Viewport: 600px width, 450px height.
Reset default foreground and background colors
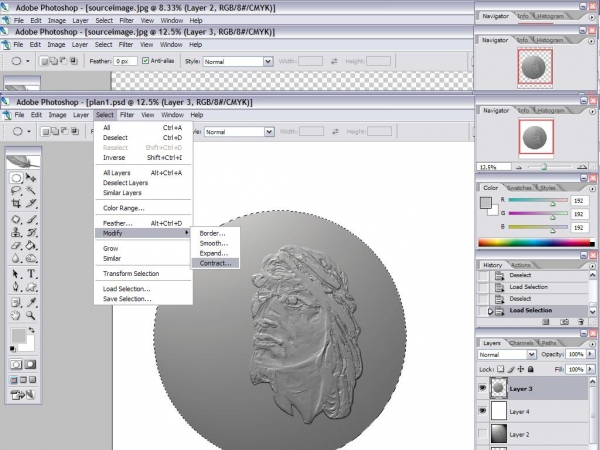13,349
